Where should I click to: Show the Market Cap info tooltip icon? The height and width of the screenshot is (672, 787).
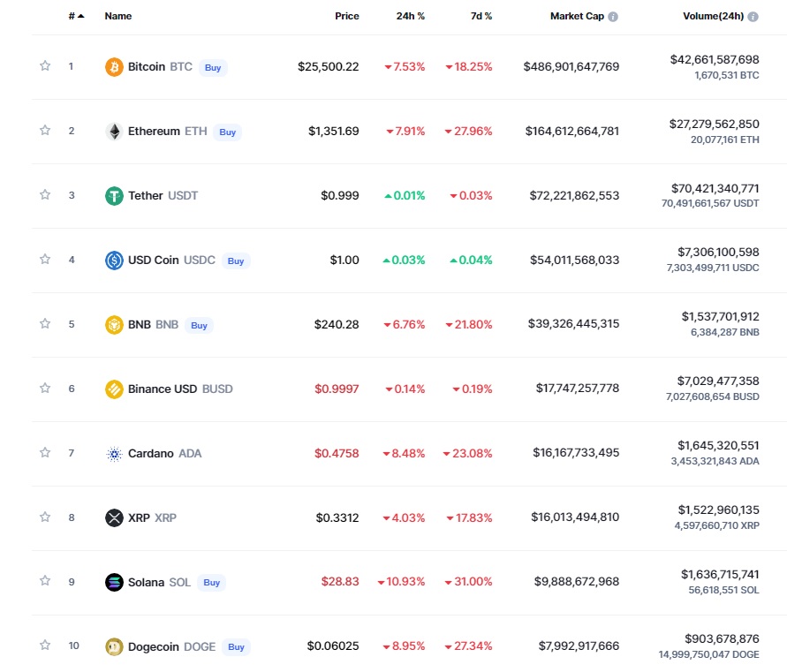(613, 17)
